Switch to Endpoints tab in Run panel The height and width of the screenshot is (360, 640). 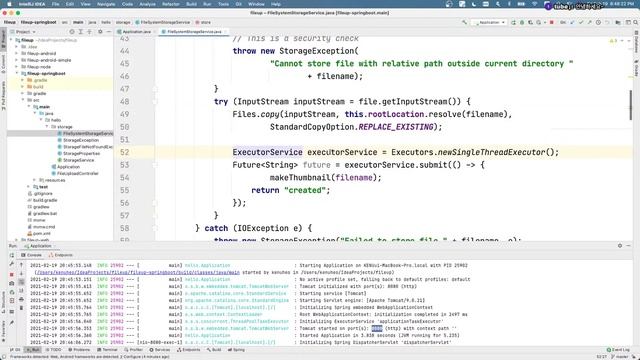[x=61, y=255]
